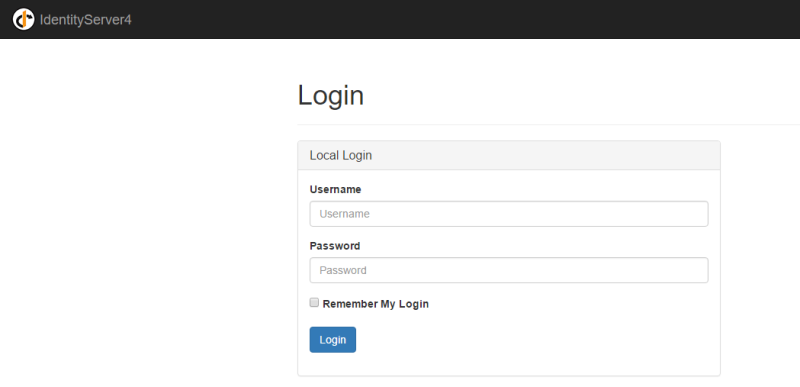Click blank space below the Login button
Screen dimensions: 800x387
tap(509, 364)
